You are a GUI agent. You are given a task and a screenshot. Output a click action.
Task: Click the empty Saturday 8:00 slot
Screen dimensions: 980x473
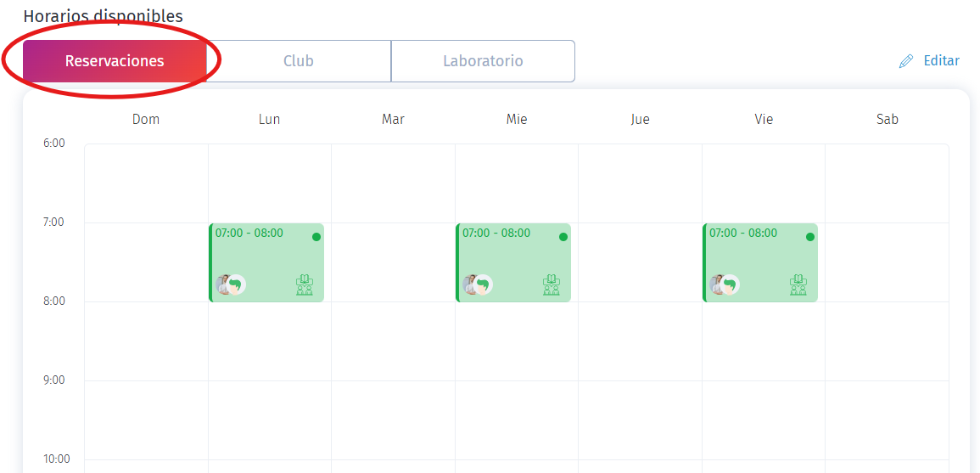pos(887,341)
